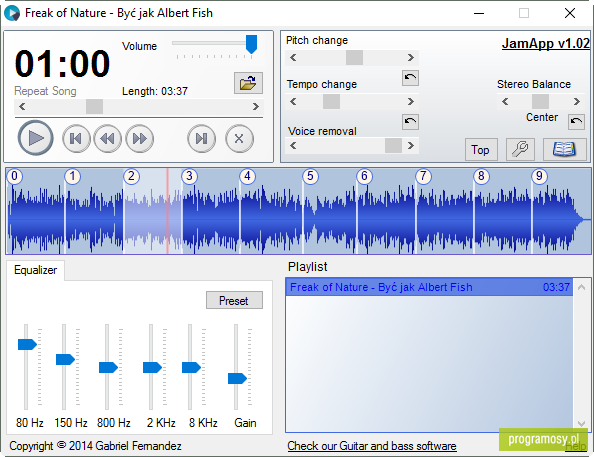Screen dimensions: 594x457
Task: Click the round X stop button
Action: tap(239, 139)
